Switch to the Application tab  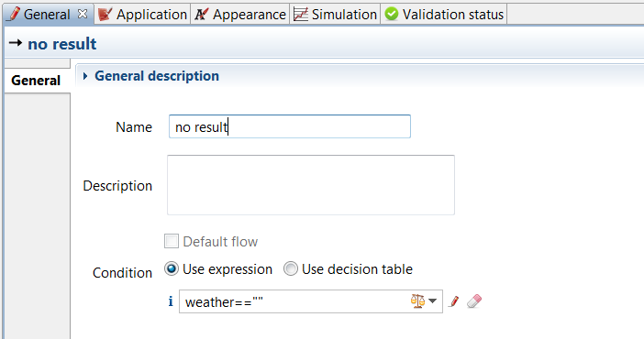tap(142, 15)
